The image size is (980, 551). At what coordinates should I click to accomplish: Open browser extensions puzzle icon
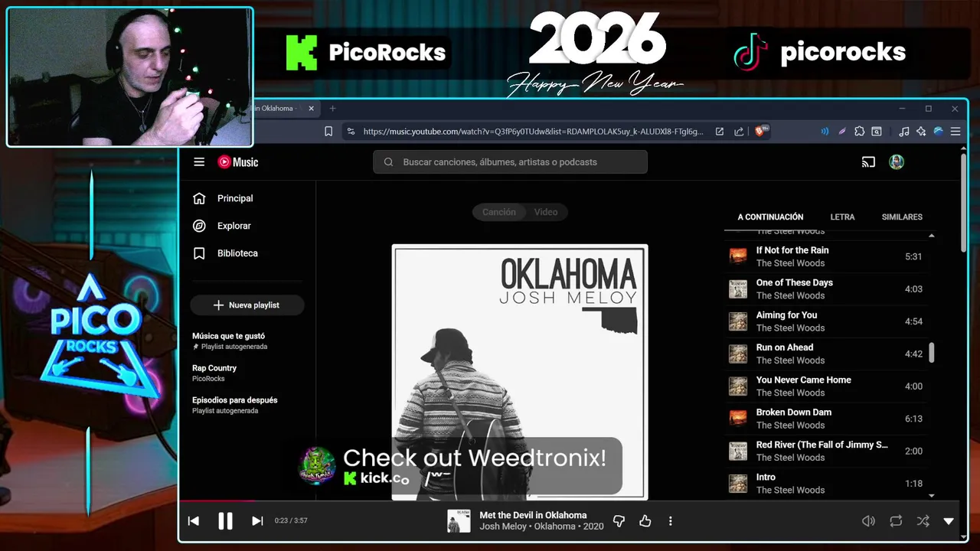(860, 132)
